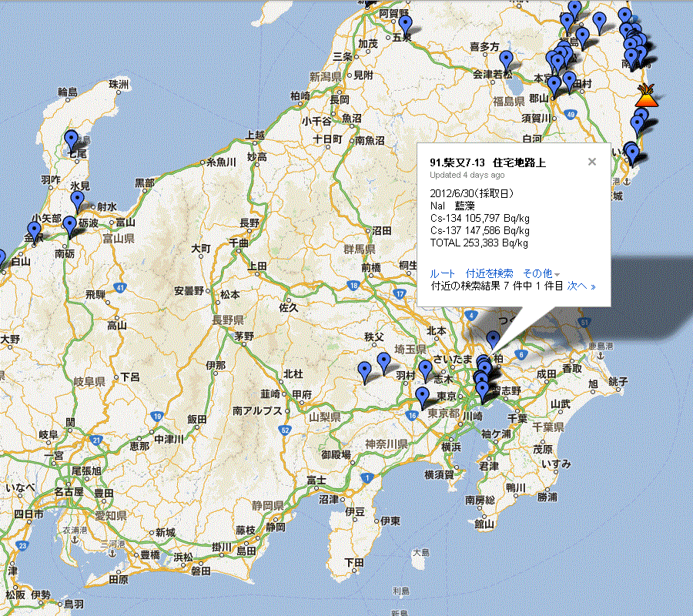Image resolution: width=693 pixels, height=616 pixels.
Task: Click the 静岡 city label
Action: [276, 527]
